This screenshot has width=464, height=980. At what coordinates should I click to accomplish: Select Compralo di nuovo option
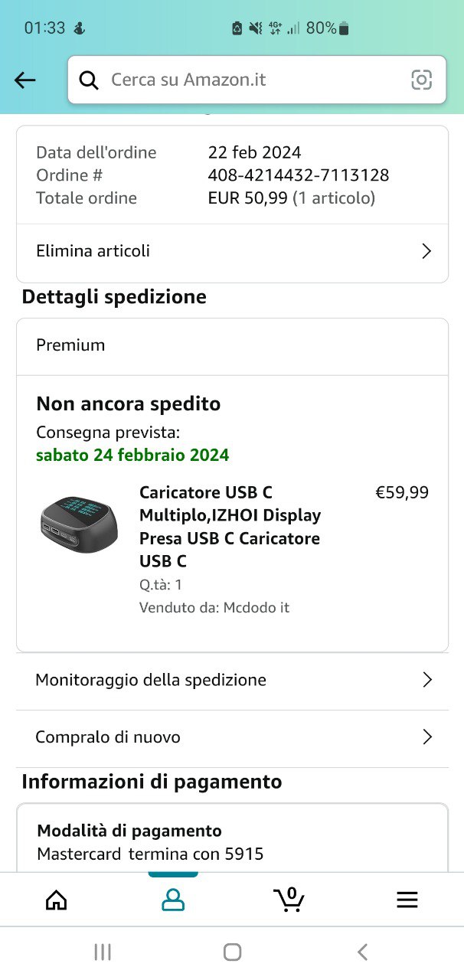pos(232,737)
